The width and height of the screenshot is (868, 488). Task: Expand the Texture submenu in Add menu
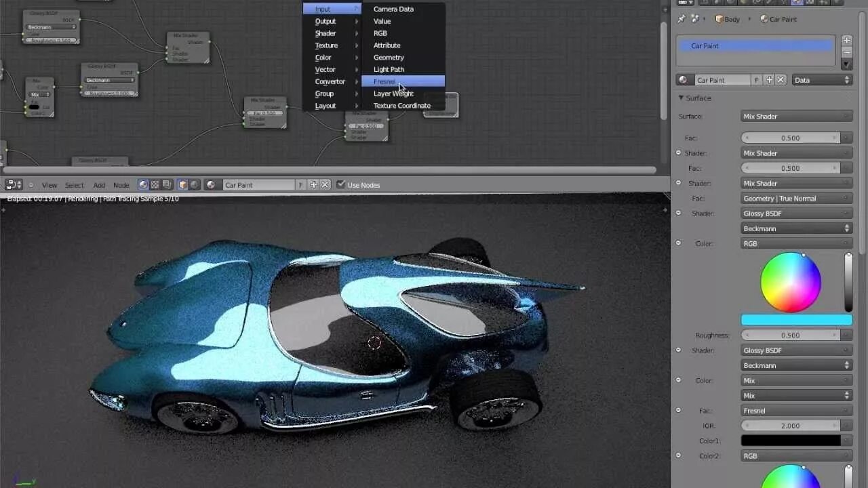click(x=332, y=45)
